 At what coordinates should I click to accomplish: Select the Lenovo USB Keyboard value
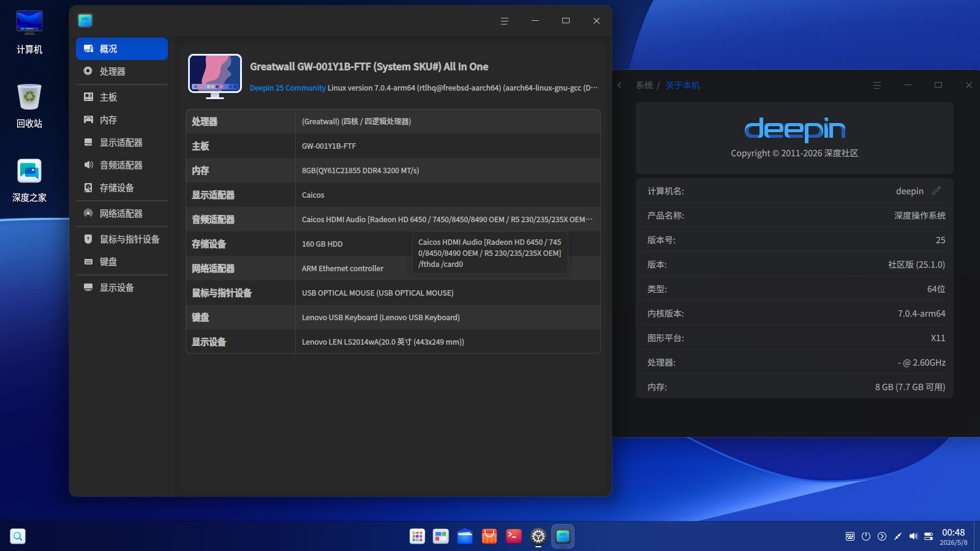click(x=381, y=318)
